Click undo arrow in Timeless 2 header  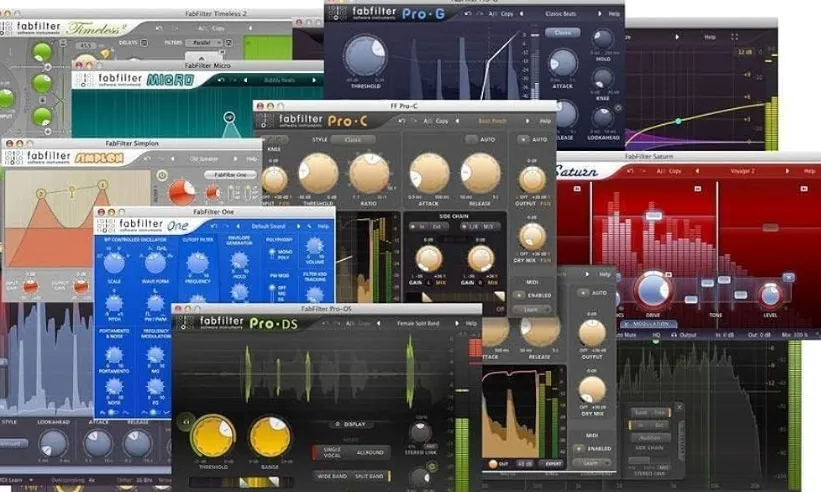[159, 28]
